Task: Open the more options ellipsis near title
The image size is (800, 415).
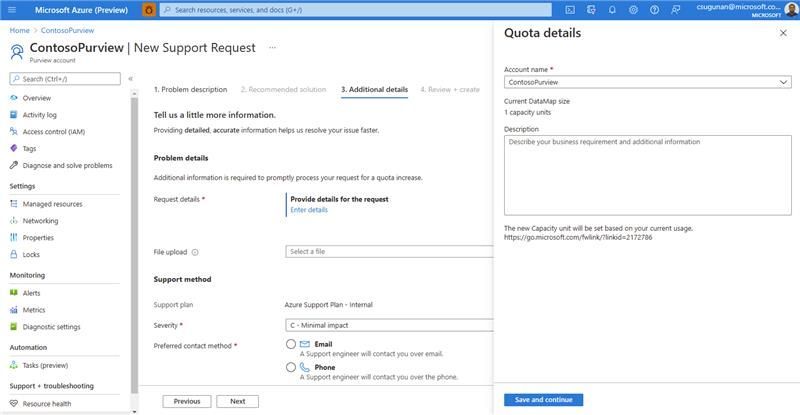Action: 272,48
